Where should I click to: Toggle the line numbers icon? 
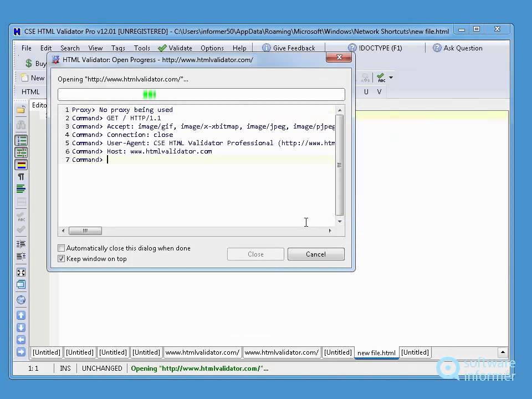coord(21,140)
